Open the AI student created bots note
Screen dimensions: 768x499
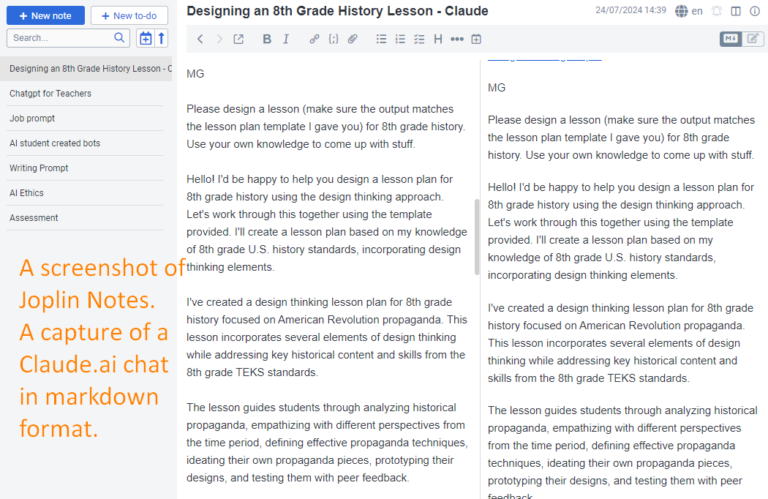(x=85, y=143)
